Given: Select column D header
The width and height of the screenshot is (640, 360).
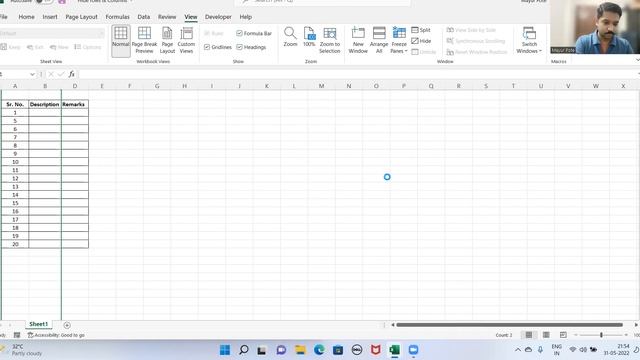Looking at the screenshot, I should pos(75,86).
